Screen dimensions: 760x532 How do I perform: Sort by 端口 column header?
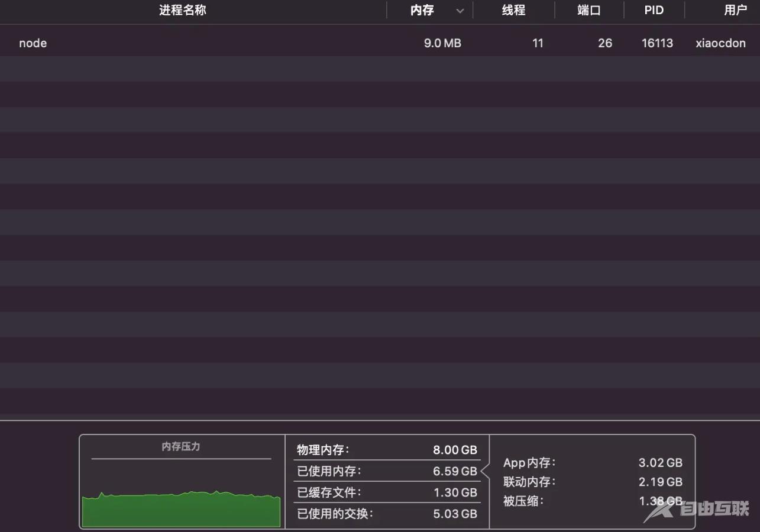pos(589,10)
